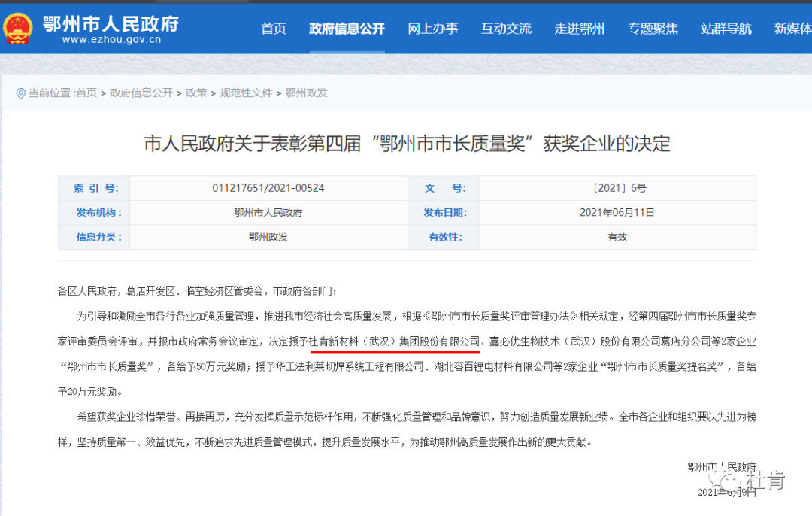Click the article title about 市长质量奖
Image resolution: width=812 pixels, height=516 pixels.
(407, 144)
